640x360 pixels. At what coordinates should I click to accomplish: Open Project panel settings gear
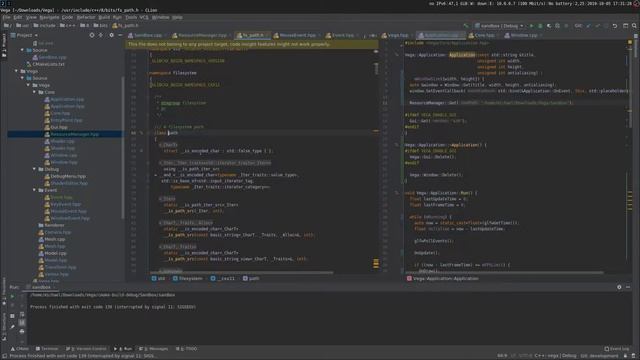pyautogui.click(x=111, y=36)
